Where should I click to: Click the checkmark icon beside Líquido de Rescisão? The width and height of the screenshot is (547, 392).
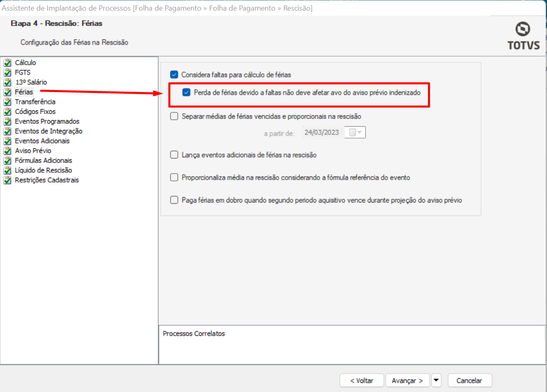click(x=7, y=170)
